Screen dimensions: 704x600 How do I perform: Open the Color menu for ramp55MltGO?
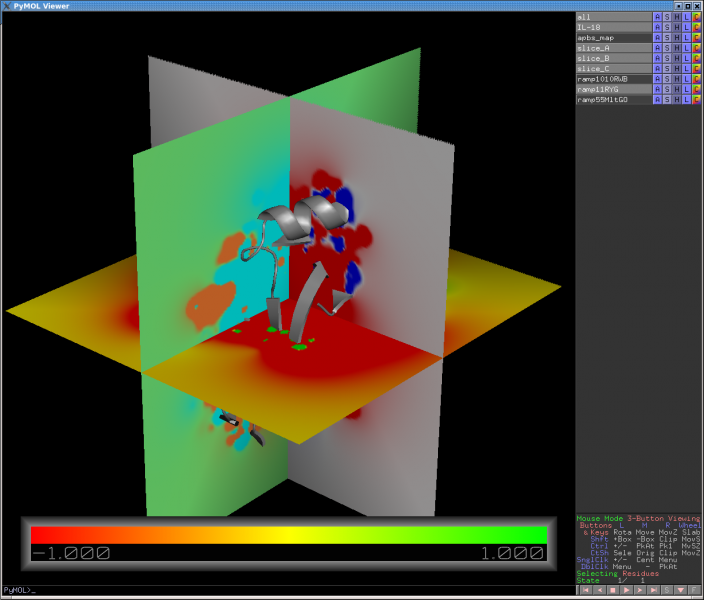696,100
